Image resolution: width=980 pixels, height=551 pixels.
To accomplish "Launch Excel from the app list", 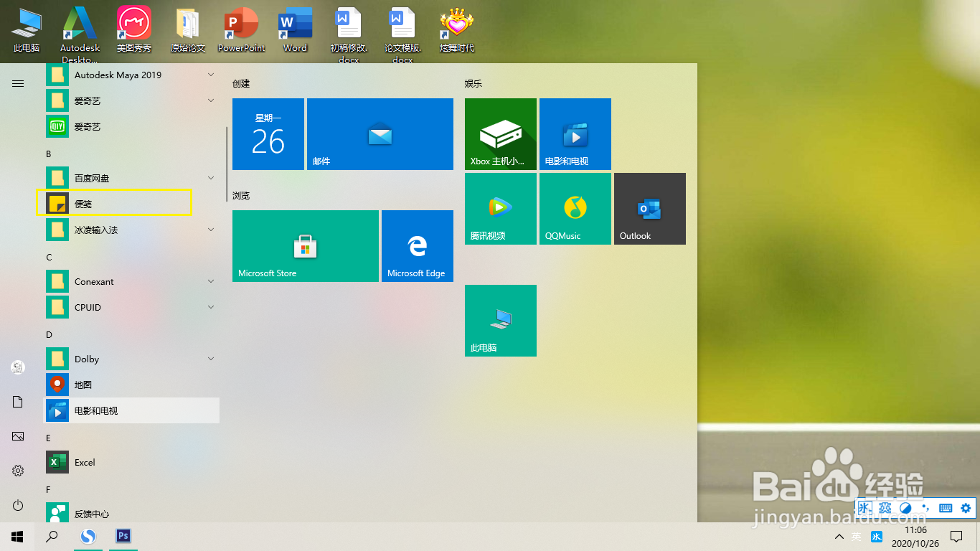I will (x=132, y=462).
